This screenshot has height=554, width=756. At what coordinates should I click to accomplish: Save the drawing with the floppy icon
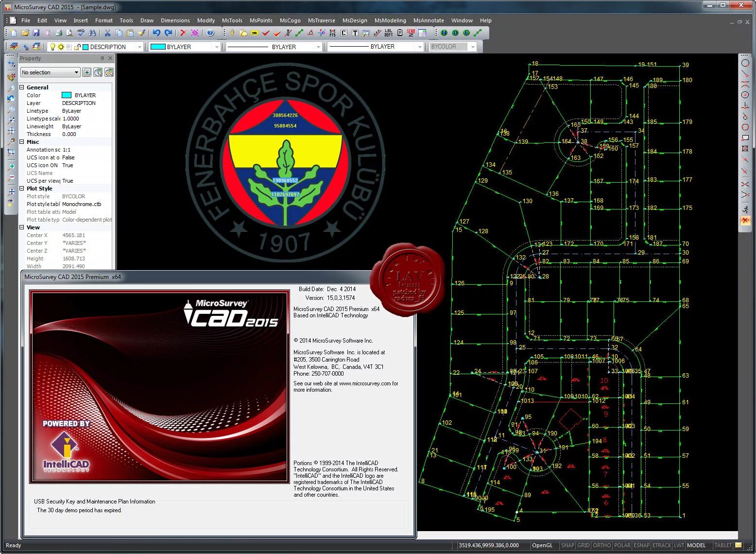point(36,33)
